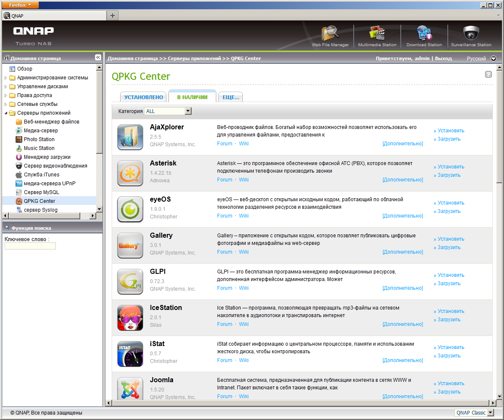Image resolution: width=504 pixels, height=420 pixels.
Task: Open Менеджер загрузки in the sidebar
Action: (x=47, y=157)
